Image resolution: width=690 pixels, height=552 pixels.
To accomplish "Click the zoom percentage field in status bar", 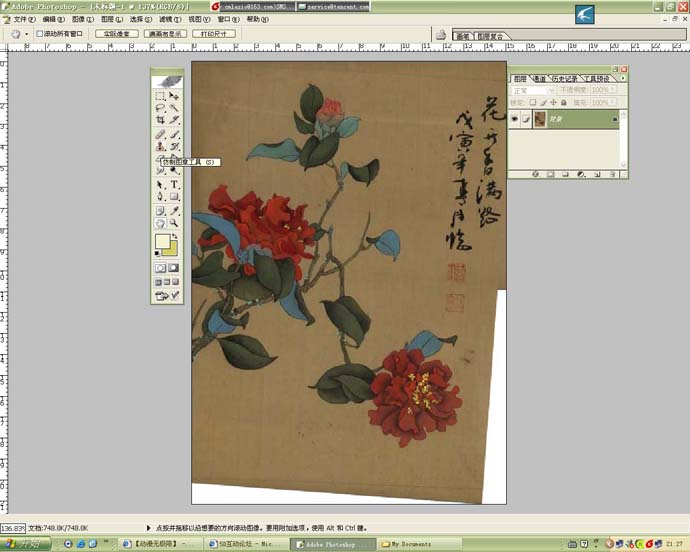I will pyautogui.click(x=13, y=528).
